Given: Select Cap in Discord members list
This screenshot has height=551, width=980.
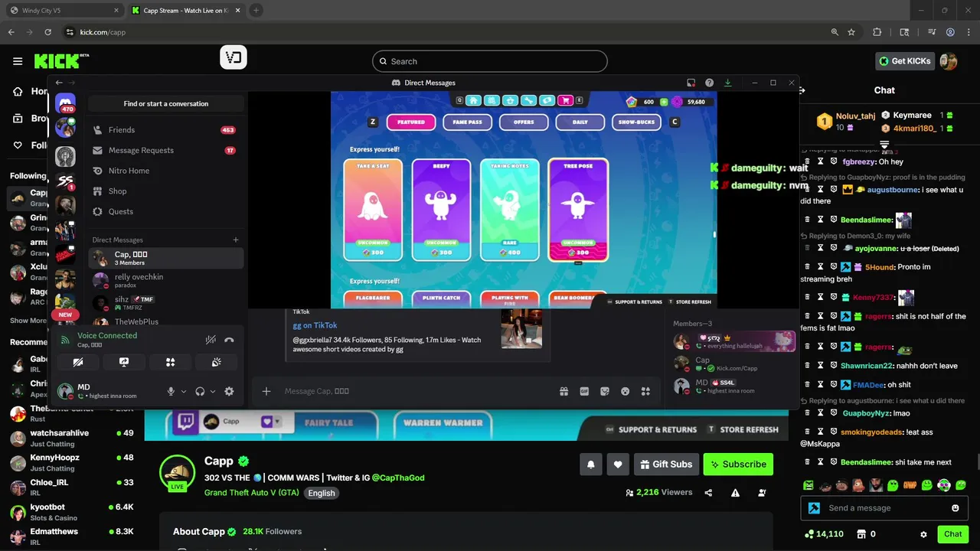Looking at the screenshot, I should pos(733,364).
